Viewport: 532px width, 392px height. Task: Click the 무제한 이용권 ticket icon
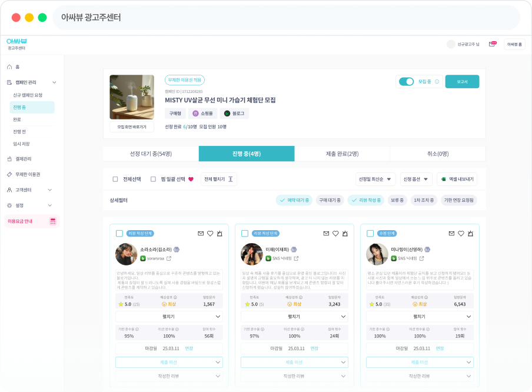(x=9, y=173)
